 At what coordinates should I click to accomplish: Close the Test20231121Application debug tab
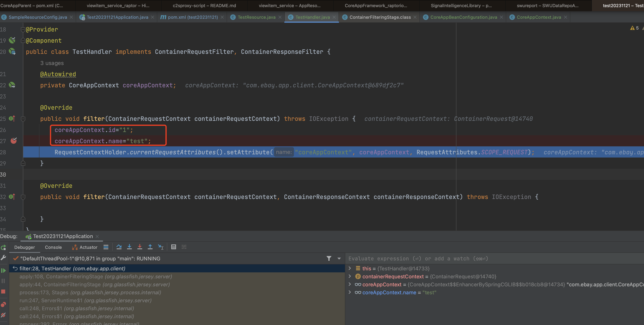click(97, 236)
